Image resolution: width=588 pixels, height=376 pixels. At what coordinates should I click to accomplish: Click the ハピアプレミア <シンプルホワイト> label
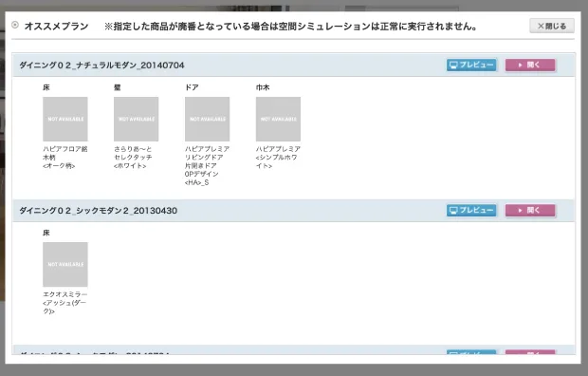(278, 158)
